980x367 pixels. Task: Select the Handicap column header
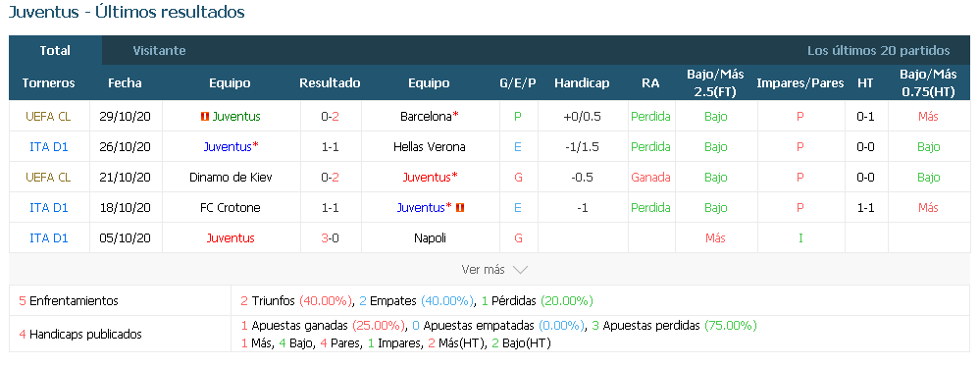click(582, 83)
